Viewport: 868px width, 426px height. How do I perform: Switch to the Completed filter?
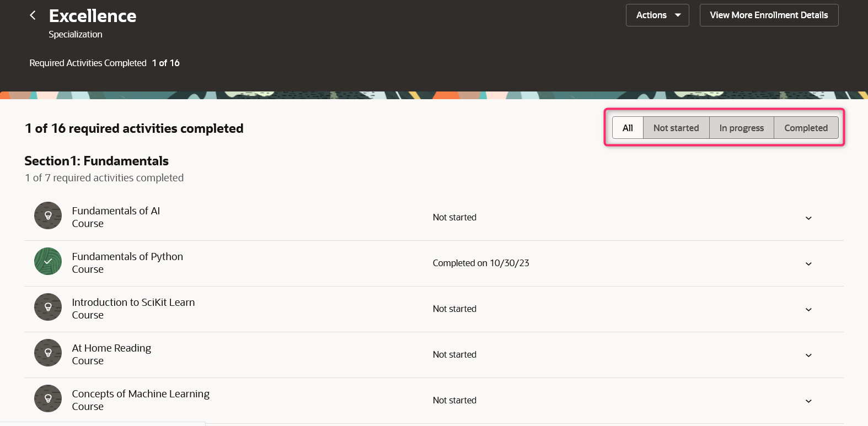(806, 127)
